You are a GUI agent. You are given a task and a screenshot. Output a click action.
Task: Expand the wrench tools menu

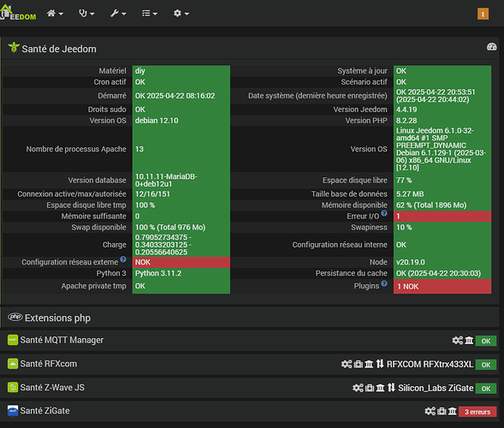click(x=118, y=13)
